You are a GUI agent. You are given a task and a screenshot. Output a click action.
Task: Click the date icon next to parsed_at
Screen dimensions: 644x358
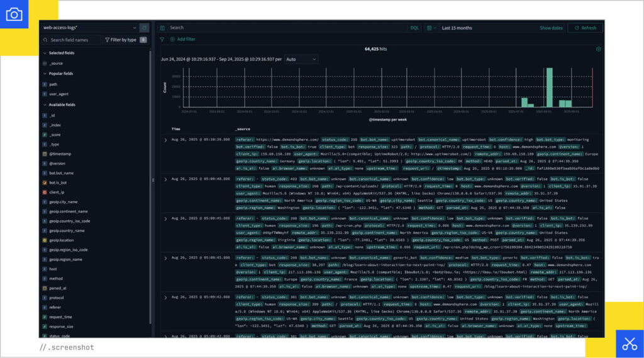point(45,288)
